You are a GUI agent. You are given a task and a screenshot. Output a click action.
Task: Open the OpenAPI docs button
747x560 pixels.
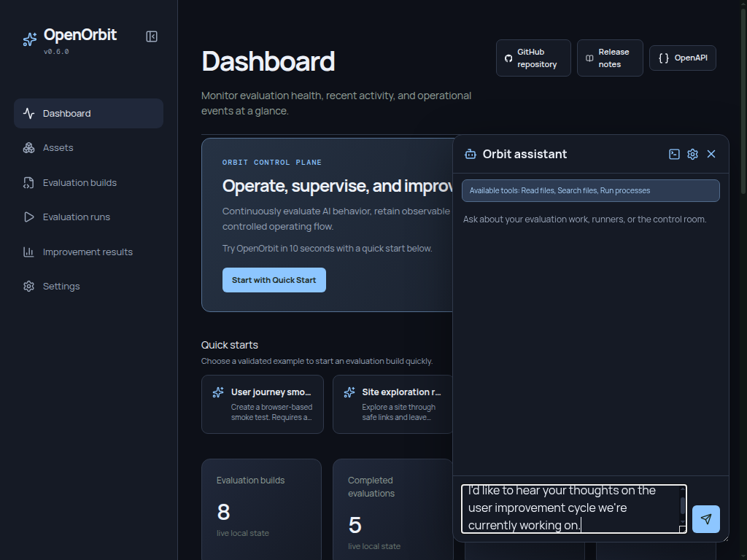click(683, 58)
